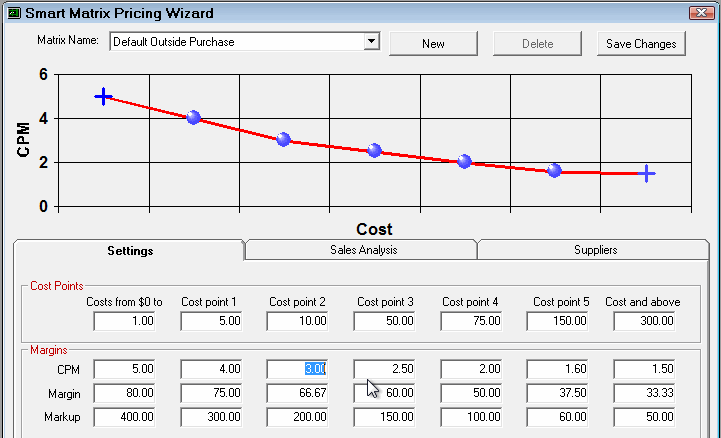
Task: Click the Margin field showing 50.00
Action: (x=471, y=393)
